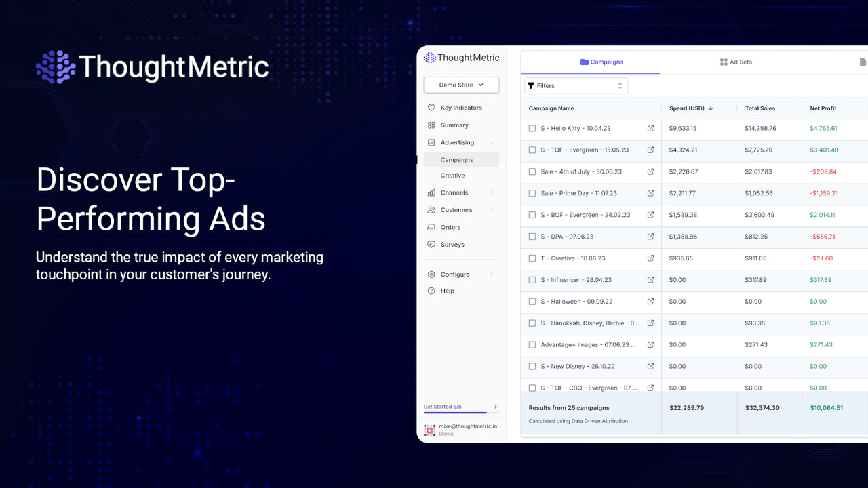Select the Key Indicators heart icon
This screenshot has width=868, height=488.
(x=431, y=107)
